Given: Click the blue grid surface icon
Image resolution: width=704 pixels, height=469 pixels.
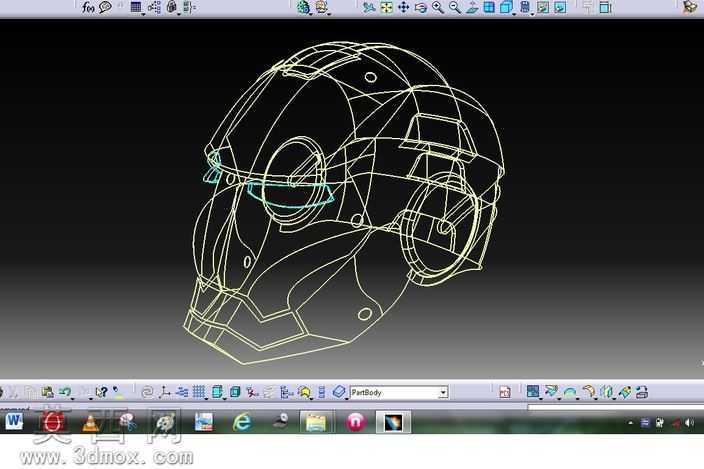Looking at the screenshot, I should click(533, 392).
